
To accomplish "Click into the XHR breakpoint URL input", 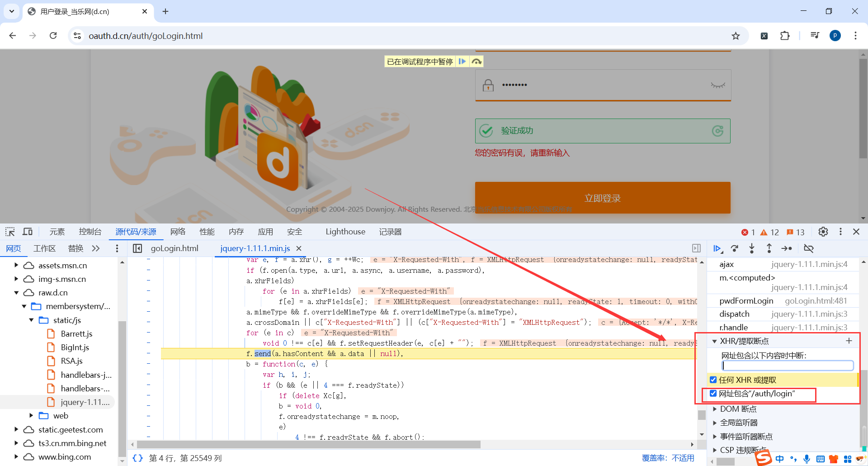I will (x=788, y=366).
